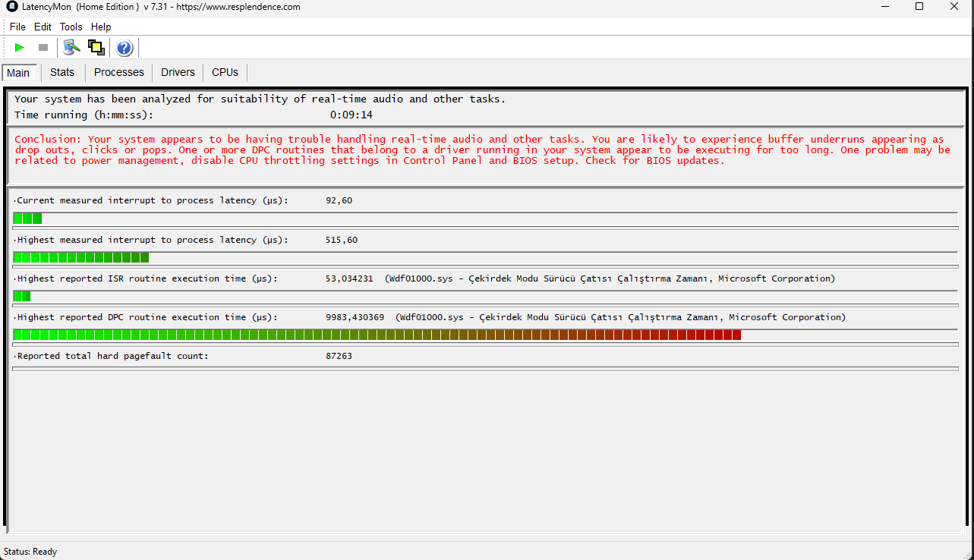The image size is (974, 560).
Task: Click the current interrupt latency bar
Action: [x=485, y=219]
